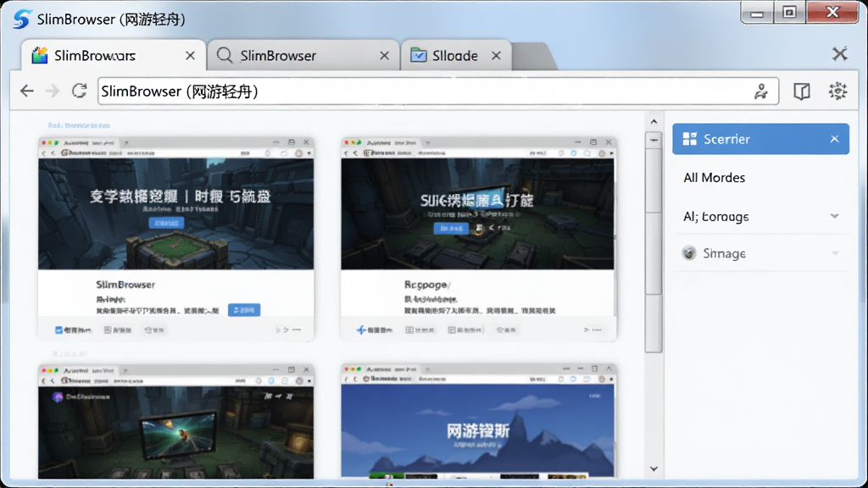Click the SlimBrowser card title
This screenshot has width=868, height=488.
(125, 285)
